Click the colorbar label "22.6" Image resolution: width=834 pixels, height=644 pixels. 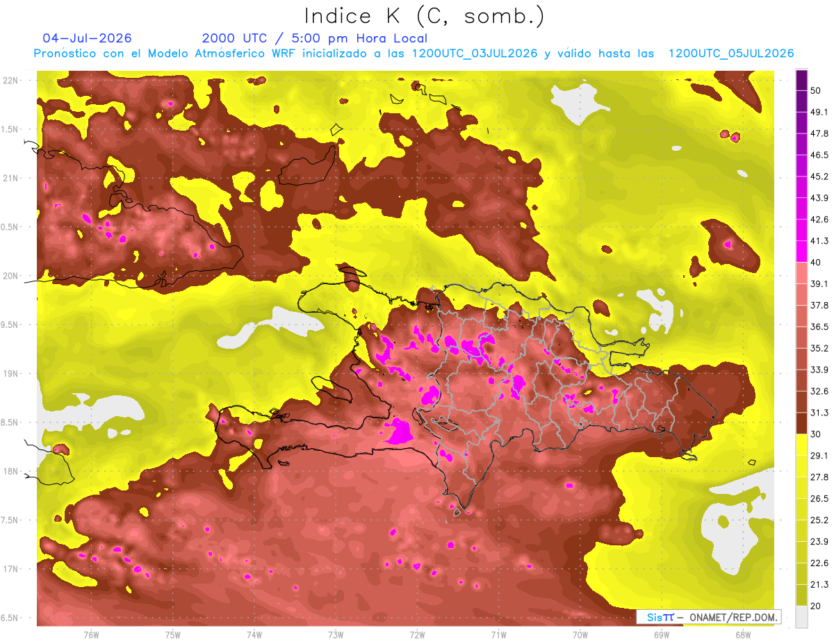(819, 563)
